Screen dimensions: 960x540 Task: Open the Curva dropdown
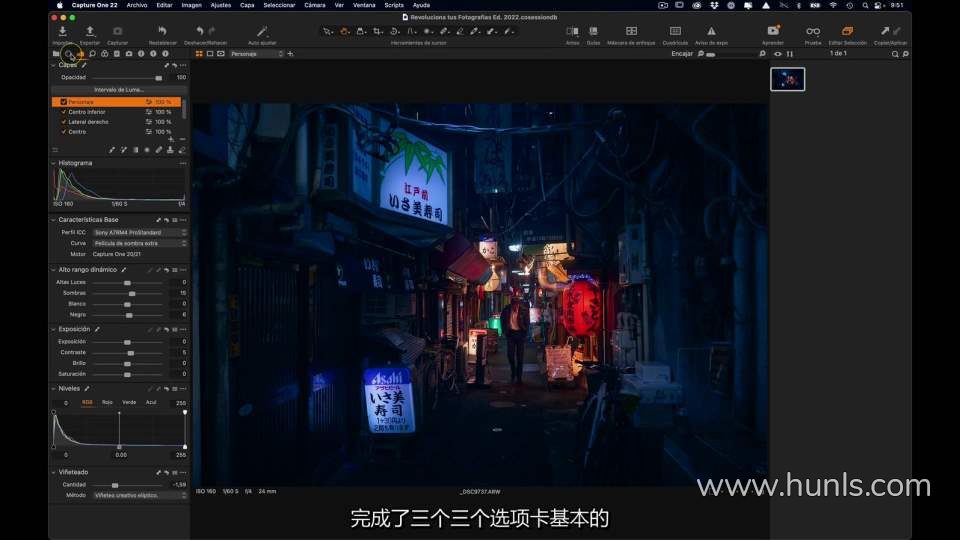coord(140,243)
